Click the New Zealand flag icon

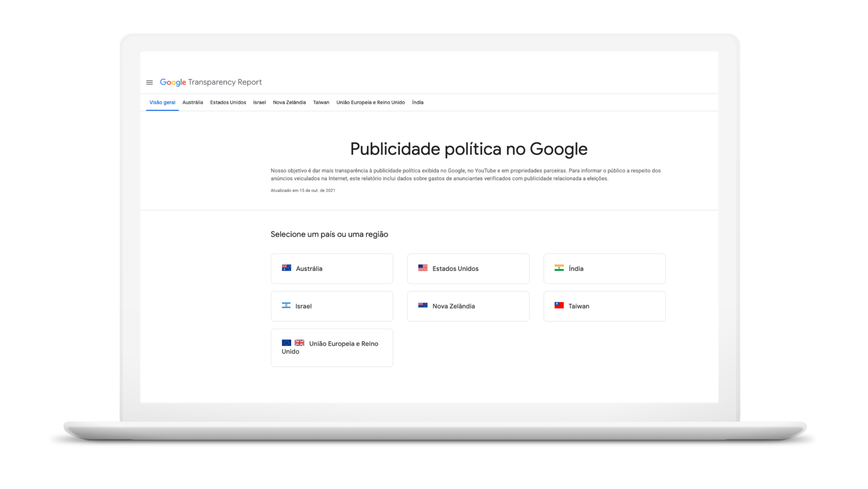(423, 306)
